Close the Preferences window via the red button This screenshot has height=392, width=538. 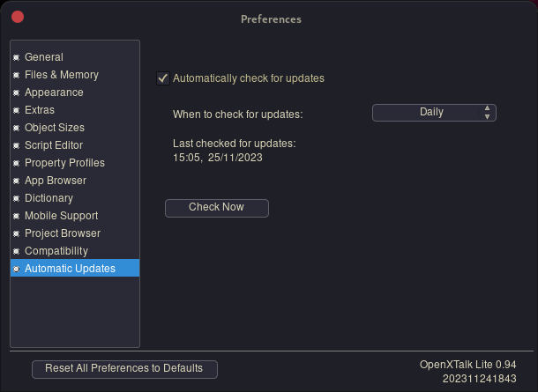coord(18,17)
